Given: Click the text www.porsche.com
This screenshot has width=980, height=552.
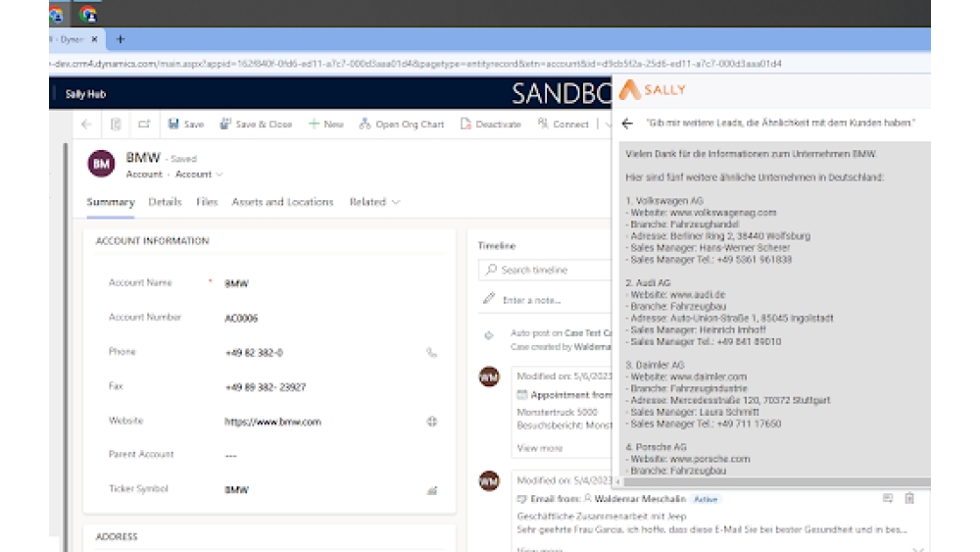Looking at the screenshot, I should click(710, 459).
